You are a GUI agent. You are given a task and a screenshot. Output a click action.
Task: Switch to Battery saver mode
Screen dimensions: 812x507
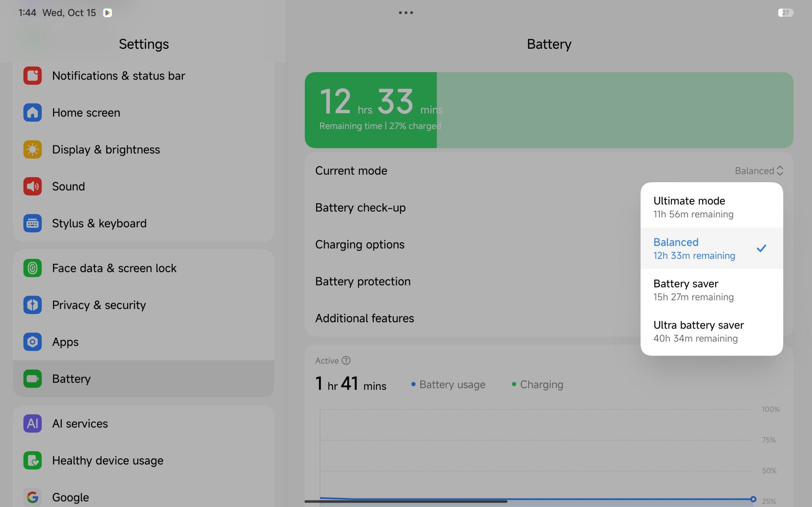pyautogui.click(x=711, y=290)
